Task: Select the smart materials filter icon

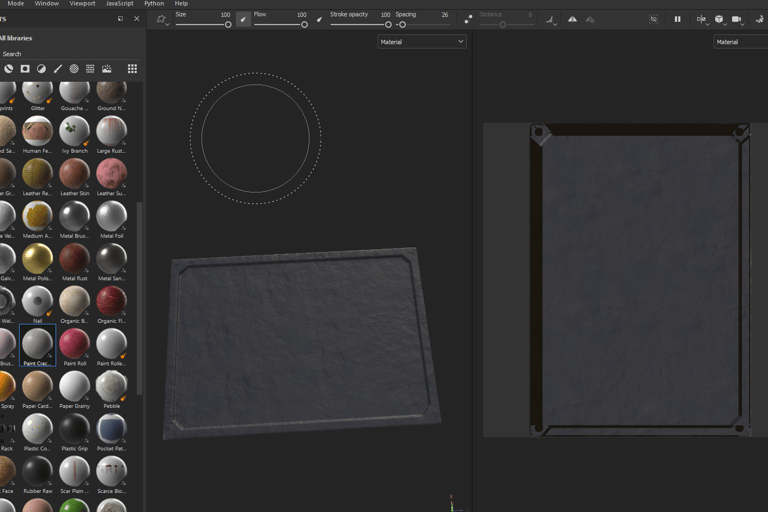Action: point(8,69)
